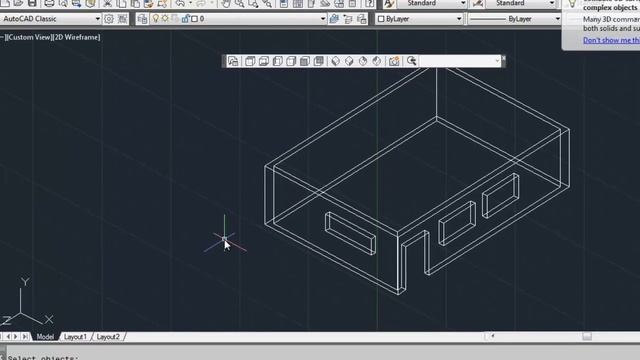
Task: Click the previous layout tab arrow
Action: tap(8, 337)
